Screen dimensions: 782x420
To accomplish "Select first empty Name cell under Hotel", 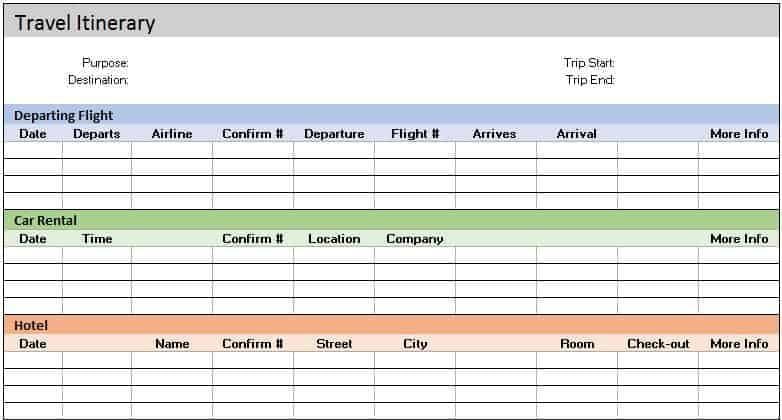I will 172,360.
